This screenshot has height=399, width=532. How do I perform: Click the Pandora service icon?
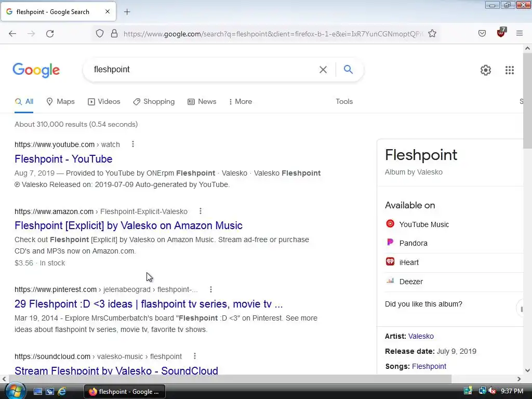click(x=390, y=242)
